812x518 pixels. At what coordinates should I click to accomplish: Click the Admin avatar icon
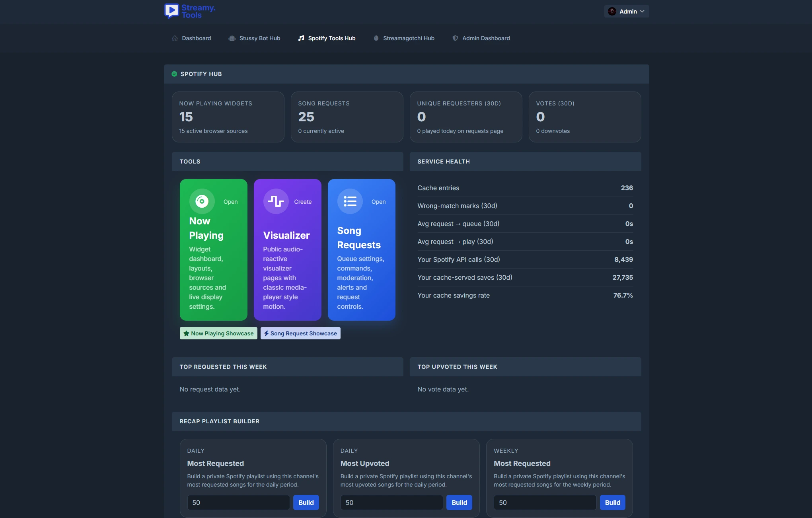point(612,12)
